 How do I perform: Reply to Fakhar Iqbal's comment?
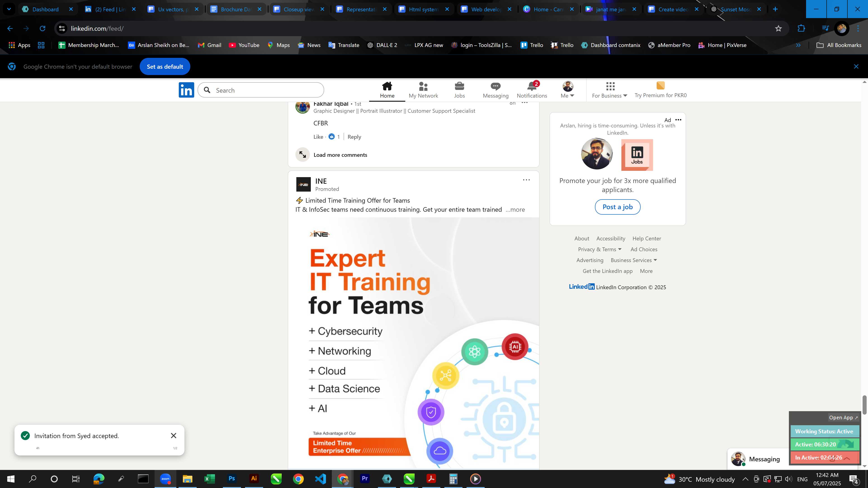click(354, 137)
